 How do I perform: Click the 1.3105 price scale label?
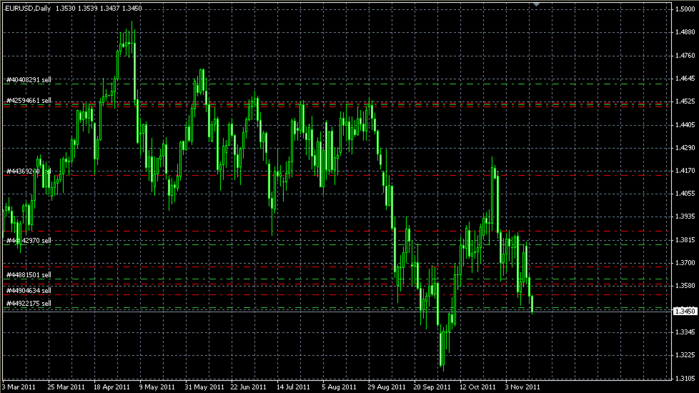click(x=685, y=378)
